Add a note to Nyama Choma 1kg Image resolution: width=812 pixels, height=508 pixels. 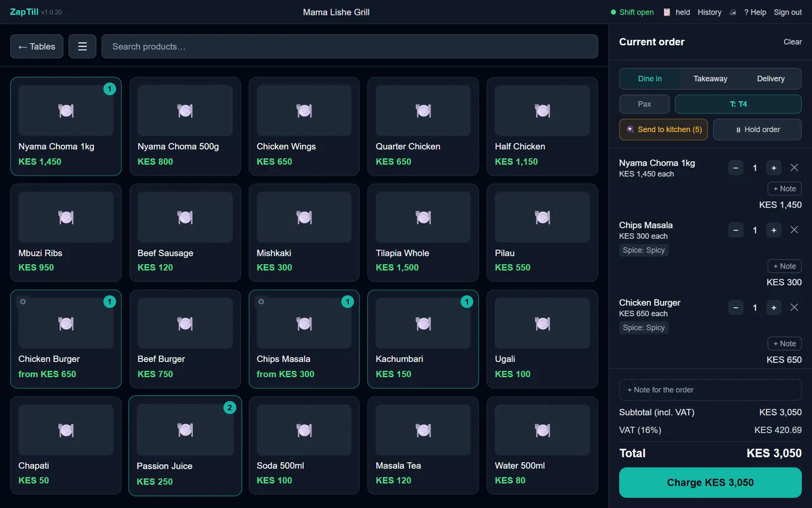(x=785, y=189)
